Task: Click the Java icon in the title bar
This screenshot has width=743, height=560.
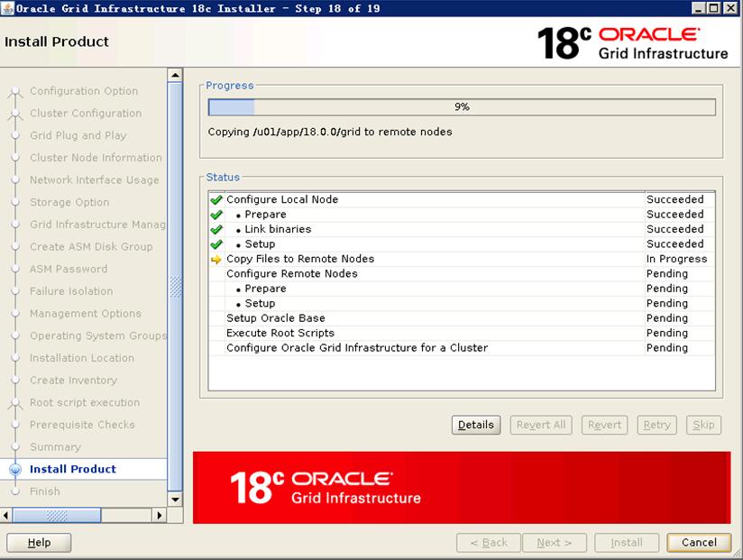Action: click(x=7, y=8)
